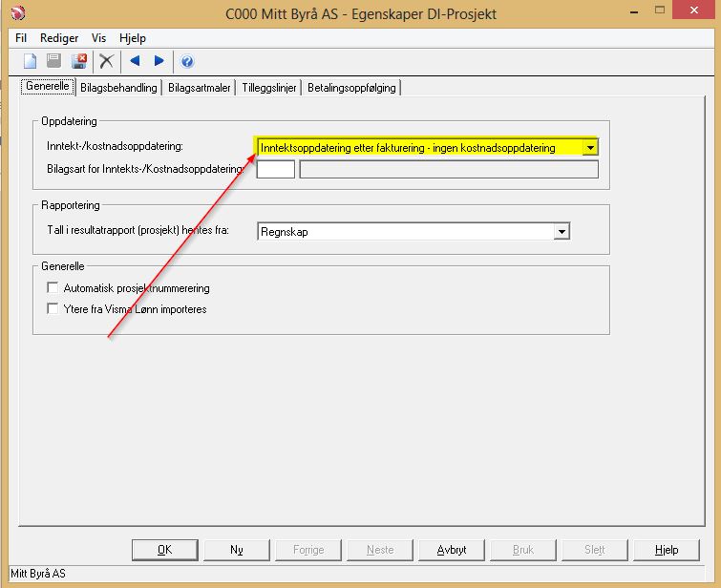This screenshot has height=588, width=721.
Task: Open help via question mark icon
Action: [x=187, y=61]
